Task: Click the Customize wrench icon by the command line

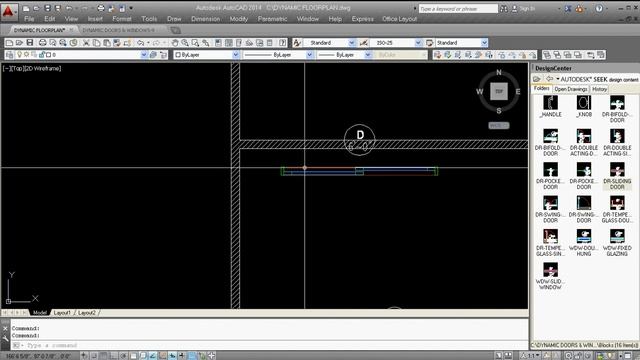Action: (5, 338)
